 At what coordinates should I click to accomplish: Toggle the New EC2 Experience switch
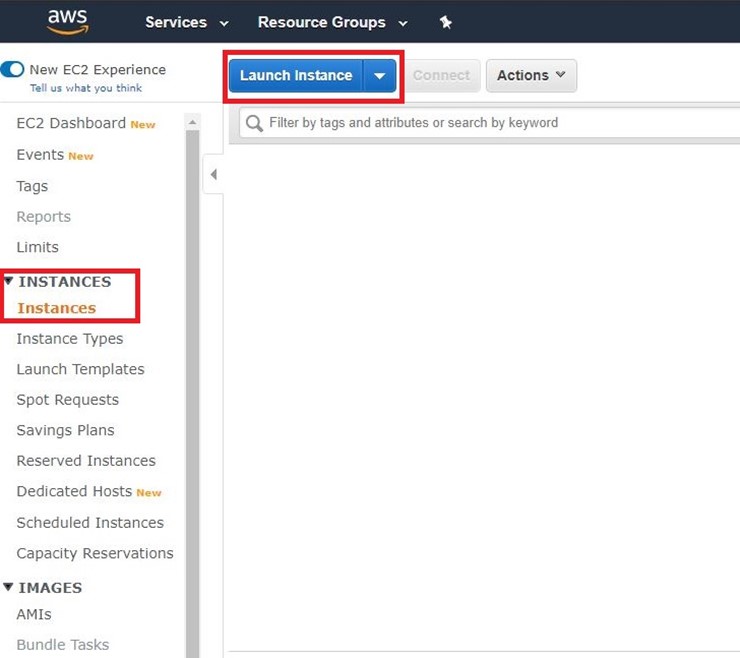click(x=12, y=69)
